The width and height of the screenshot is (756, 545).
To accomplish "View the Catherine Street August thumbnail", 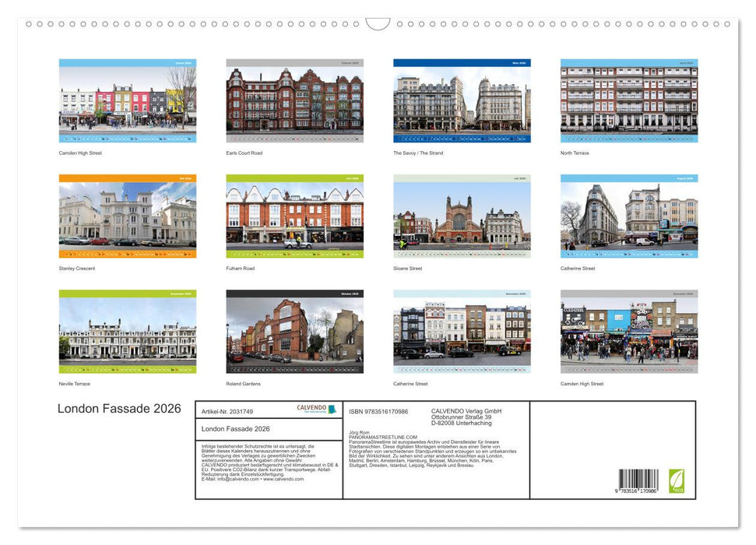I will coord(628,216).
